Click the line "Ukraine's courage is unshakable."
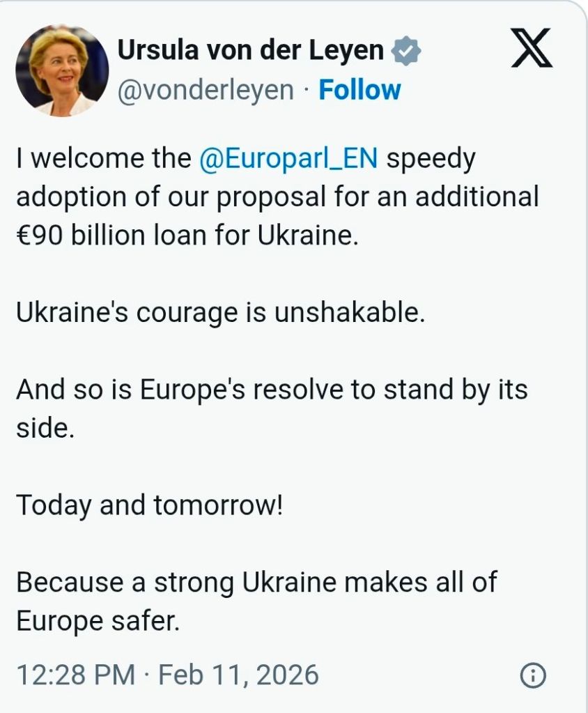The width and height of the screenshot is (588, 713). pyautogui.click(x=220, y=312)
